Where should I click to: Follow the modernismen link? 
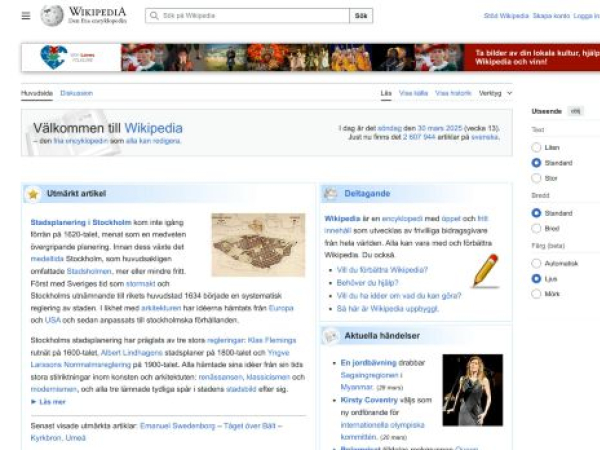tap(54, 389)
